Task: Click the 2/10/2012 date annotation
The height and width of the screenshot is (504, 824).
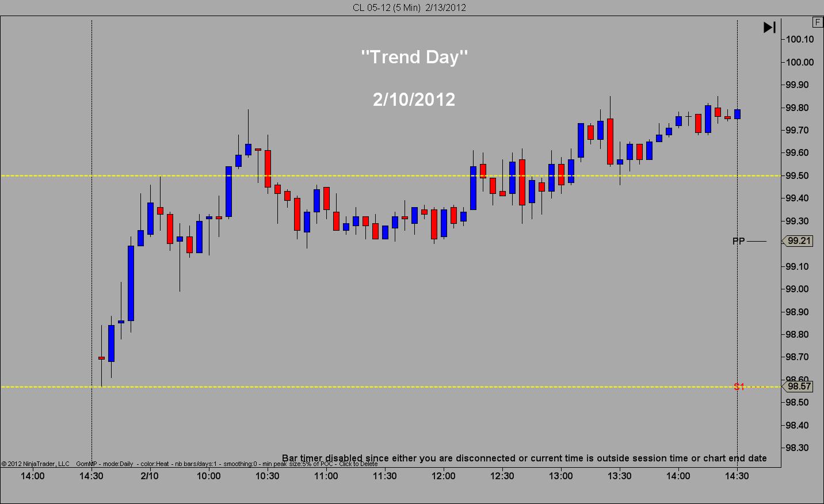Action: 414,99
